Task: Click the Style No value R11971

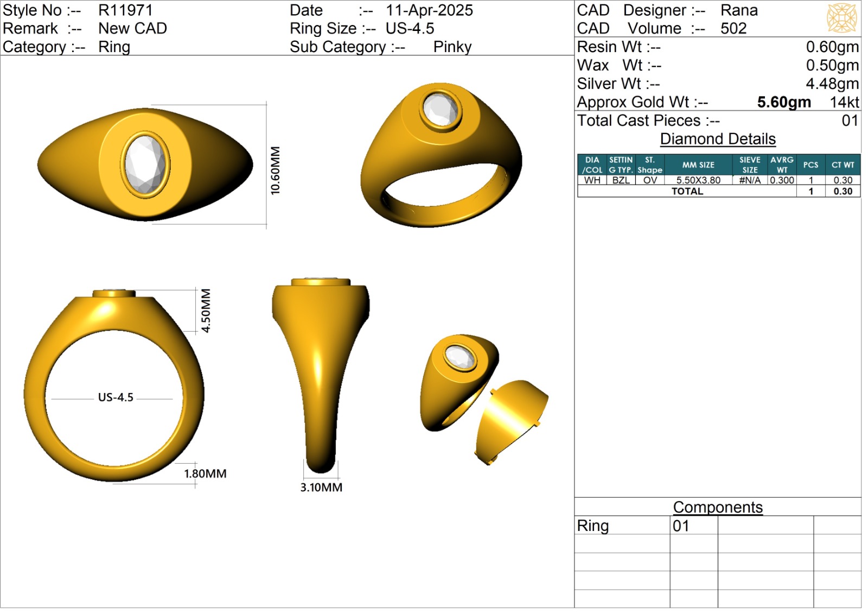Action: point(125,10)
